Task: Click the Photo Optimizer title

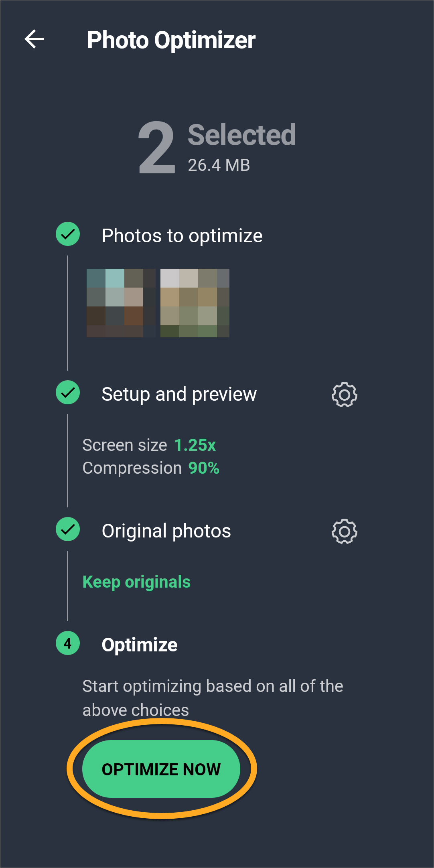Action: pos(171,40)
